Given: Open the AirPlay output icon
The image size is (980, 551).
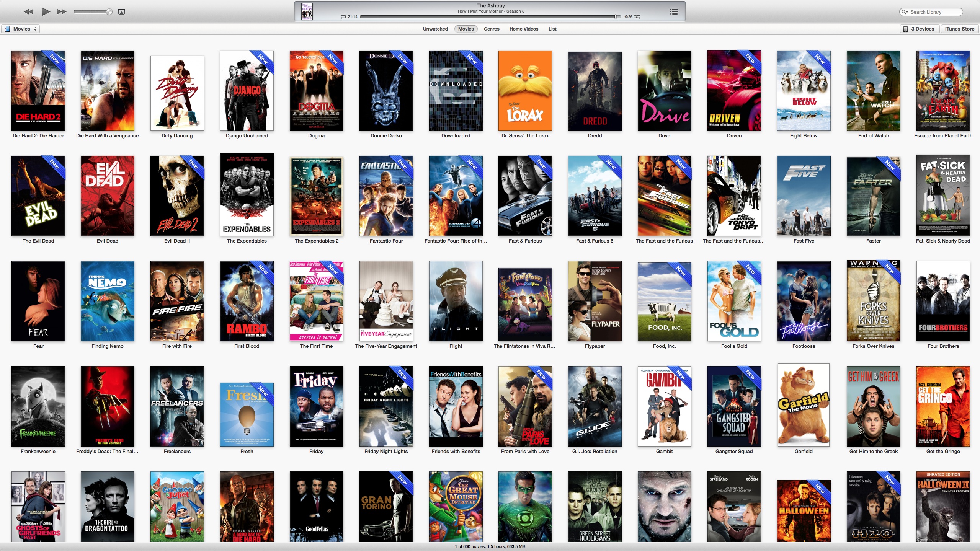Looking at the screenshot, I should 122,12.
